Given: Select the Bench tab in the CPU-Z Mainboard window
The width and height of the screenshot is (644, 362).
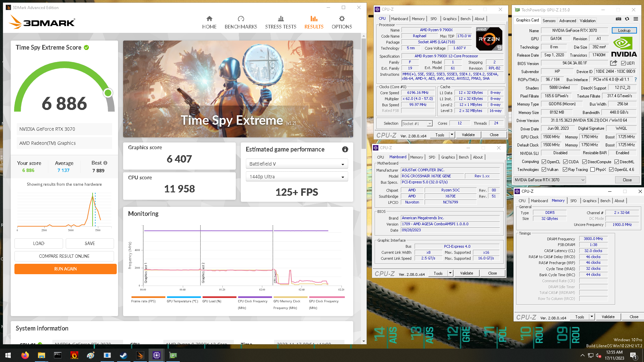Looking at the screenshot, I should click(x=464, y=157).
